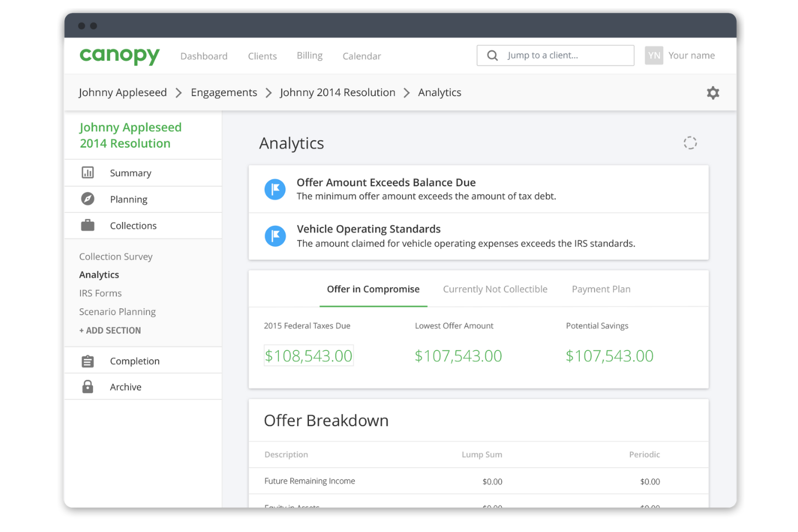Select the Summary bar-chart icon
This screenshot has width=798, height=532.
coord(88,172)
